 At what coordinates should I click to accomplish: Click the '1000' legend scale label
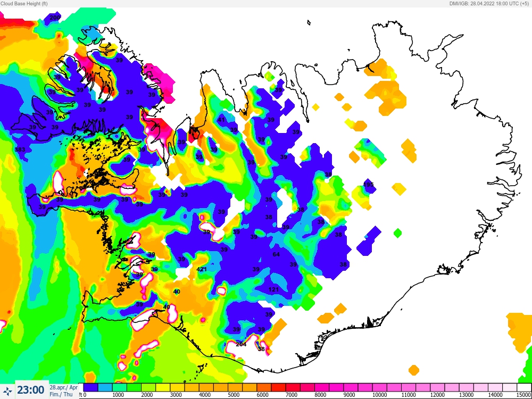pos(118,395)
